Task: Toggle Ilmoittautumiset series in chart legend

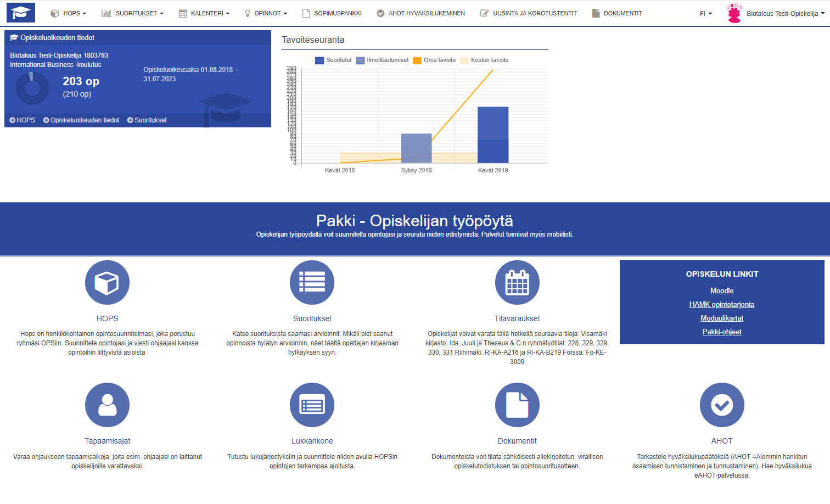Action: coord(382,60)
